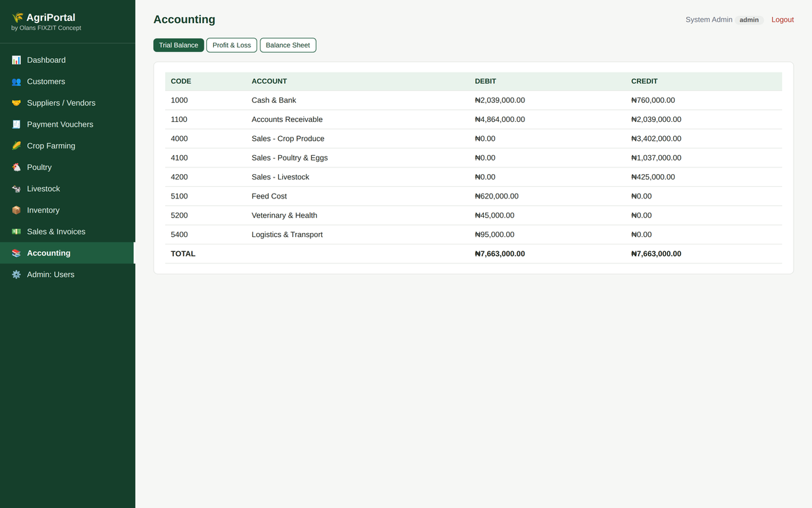Click the ₦4,864,000.00 debit value
The image size is (812, 508).
tap(500, 119)
